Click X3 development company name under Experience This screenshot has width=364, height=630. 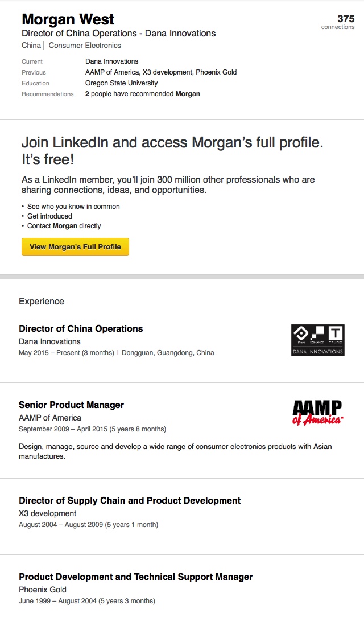(x=47, y=513)
